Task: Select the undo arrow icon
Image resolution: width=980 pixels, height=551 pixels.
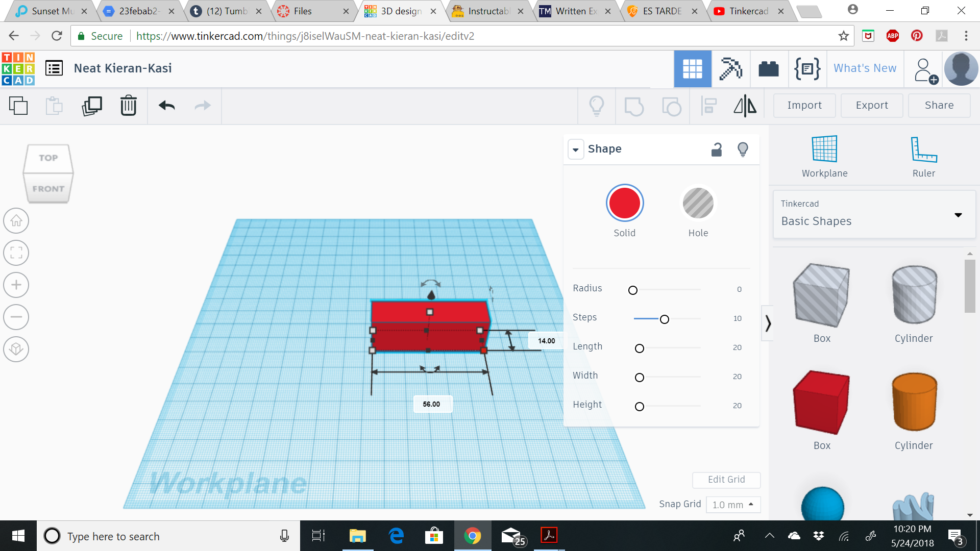Action: tap(166, 105)
